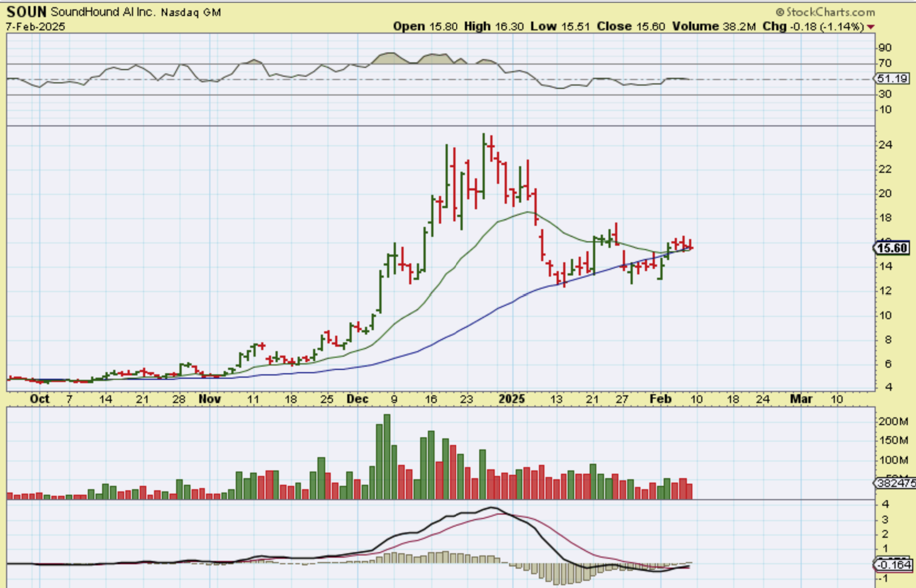Click the tallest green volume bar in December
This screenshot has height=588, width=916.
point(386,457)
